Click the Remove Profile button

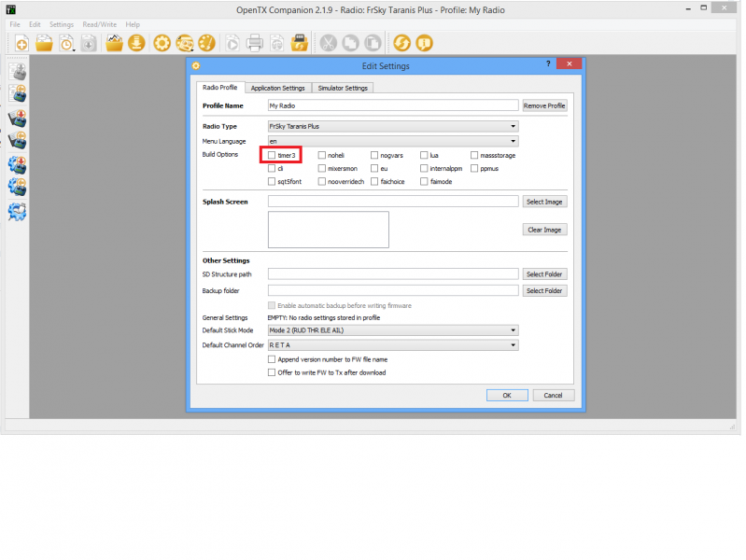tap(544, 106)
